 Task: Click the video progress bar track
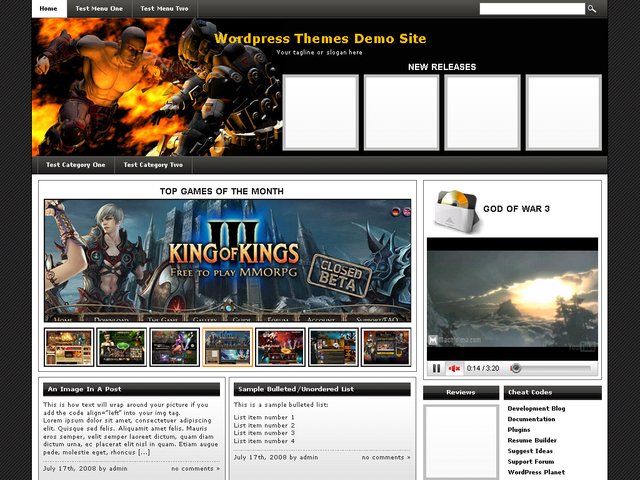[x=551, y=369]
